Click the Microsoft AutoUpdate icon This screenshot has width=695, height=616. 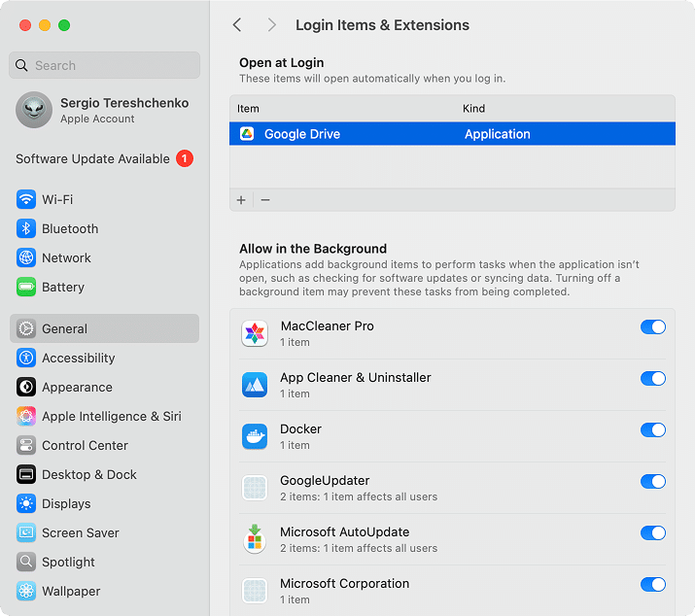click(254, 540)
